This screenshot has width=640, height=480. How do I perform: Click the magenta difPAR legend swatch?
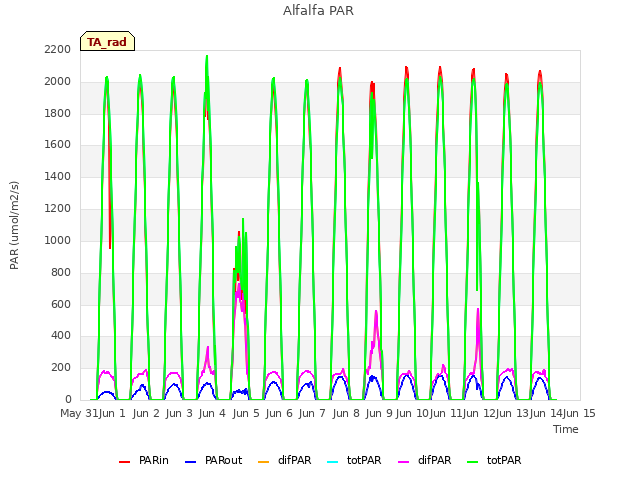pos(403,462)
